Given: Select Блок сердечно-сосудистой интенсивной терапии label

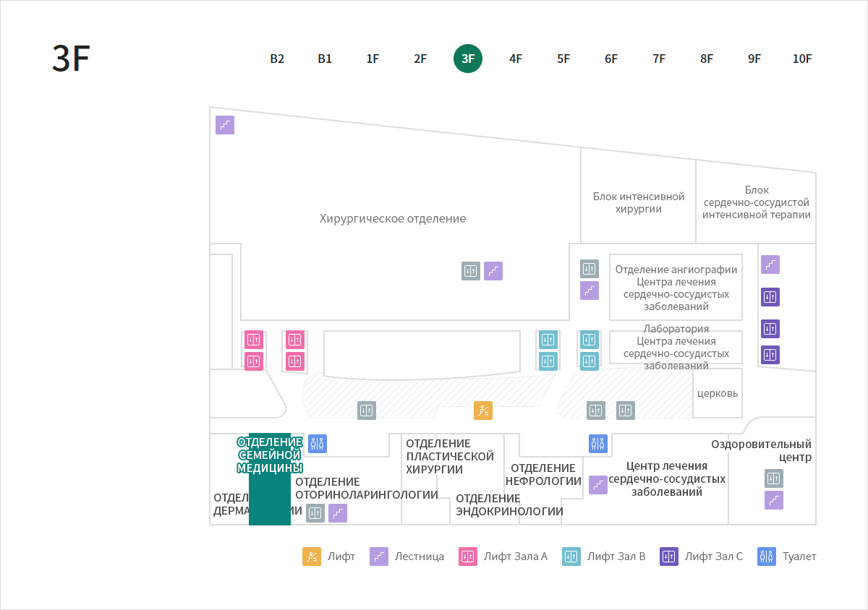Looking at the screenshot, I should point(757,202).
